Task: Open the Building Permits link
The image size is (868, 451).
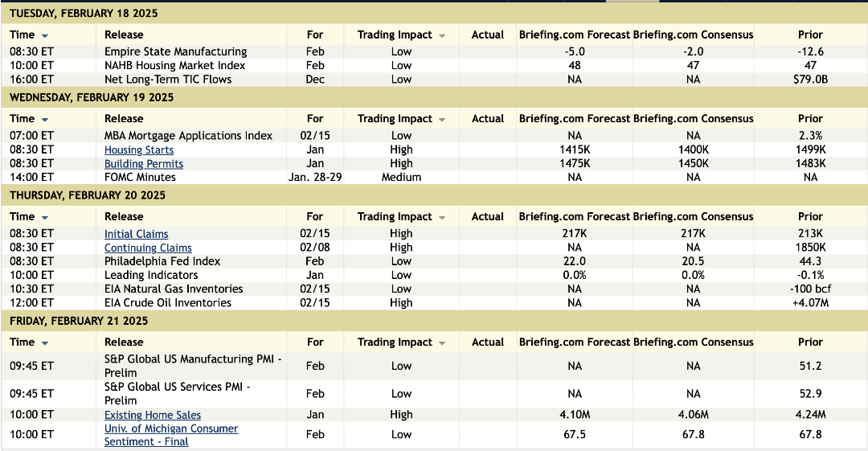Action: 144,164
